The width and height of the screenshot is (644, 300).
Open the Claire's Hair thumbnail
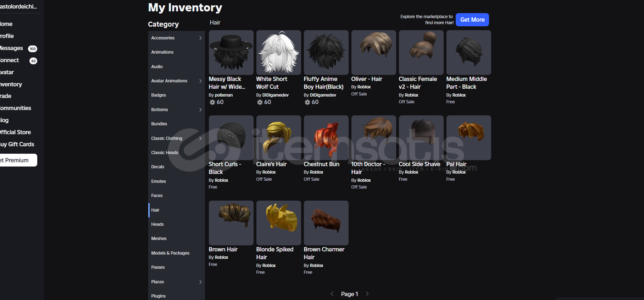279,138
